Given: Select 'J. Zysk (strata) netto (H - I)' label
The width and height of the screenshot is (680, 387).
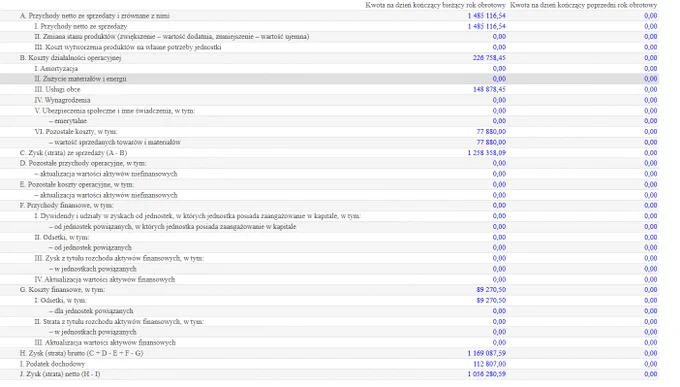Looking at the screenshot, I should point(60,374).
